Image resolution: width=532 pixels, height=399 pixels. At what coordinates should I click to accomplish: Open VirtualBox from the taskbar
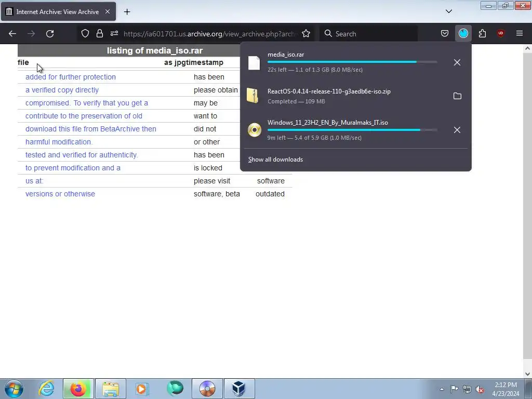click(239, 389)
